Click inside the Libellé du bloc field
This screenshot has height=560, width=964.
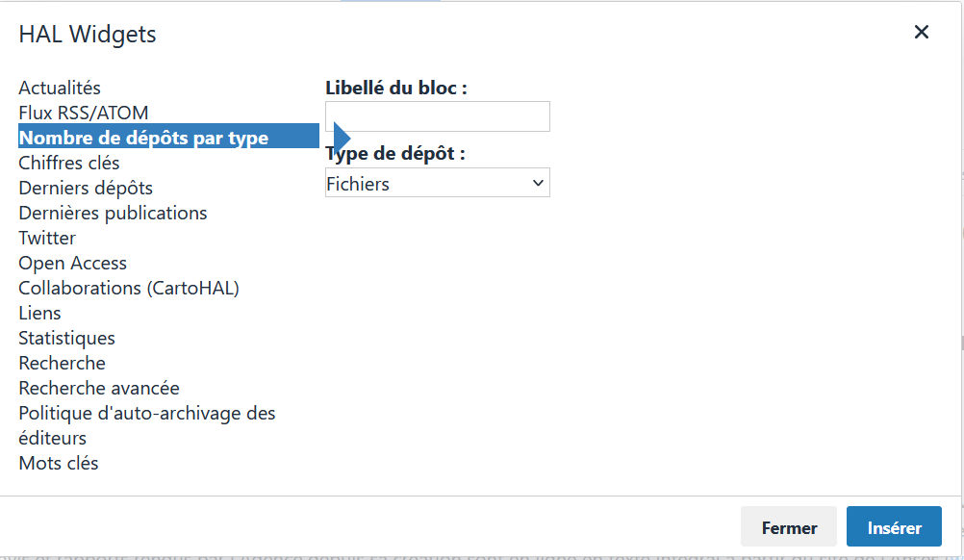point(438,115)
